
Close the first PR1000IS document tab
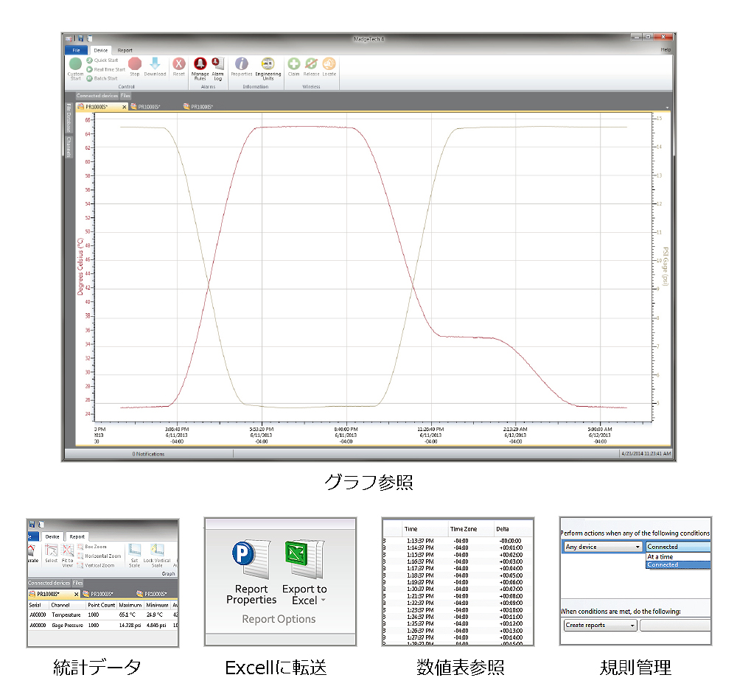click(124, 107)
